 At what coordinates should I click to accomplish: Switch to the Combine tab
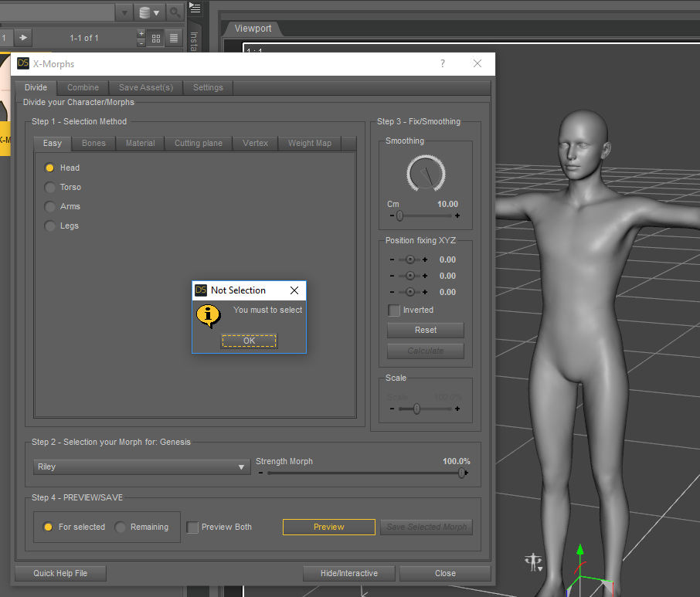(83, 87)
